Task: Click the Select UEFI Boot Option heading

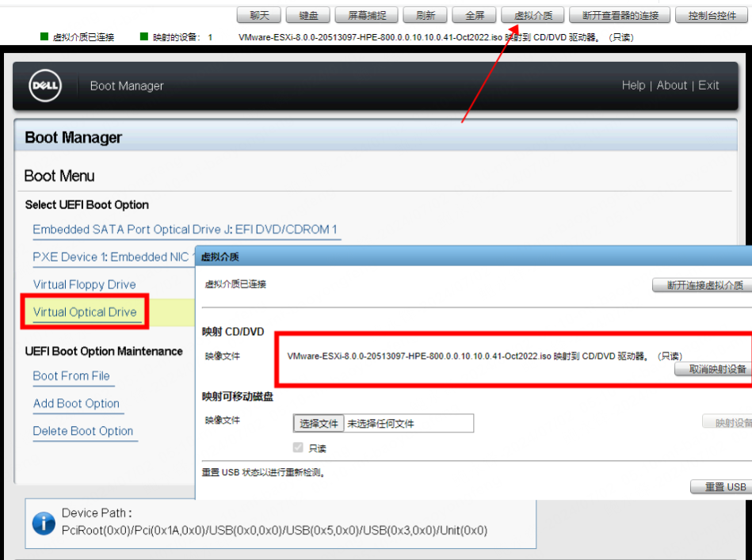Action: click(x=87, y=204)
